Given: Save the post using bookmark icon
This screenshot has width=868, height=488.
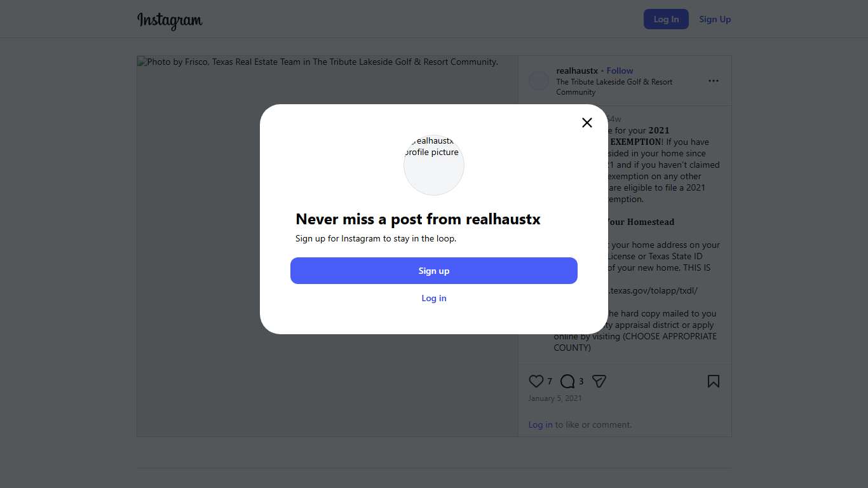Looking at the screenshot, I should [x=713, y=381].
